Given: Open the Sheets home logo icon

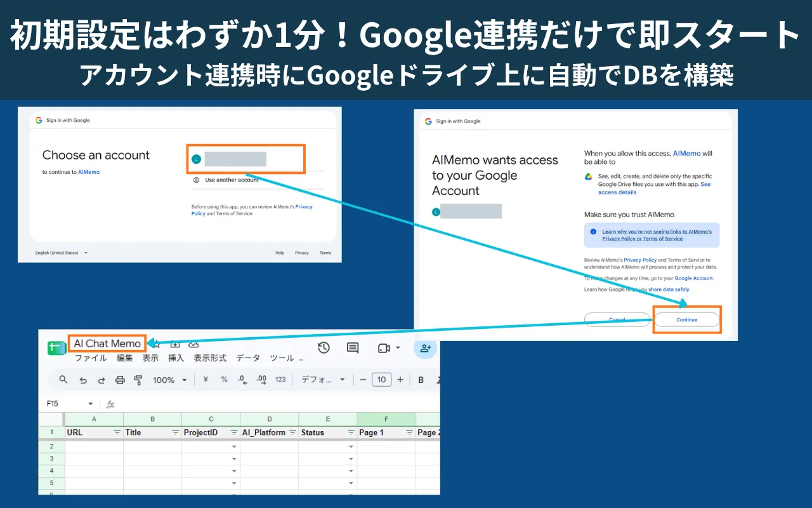Looking at the screenshot, I should pos(56,347).
